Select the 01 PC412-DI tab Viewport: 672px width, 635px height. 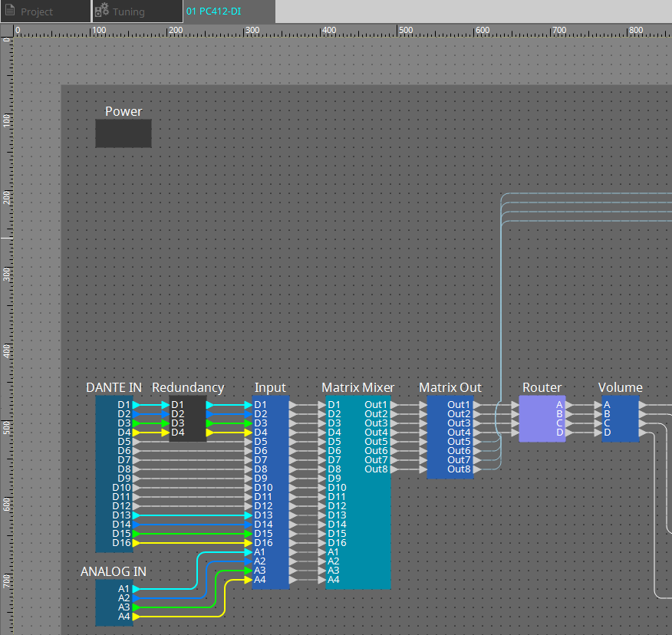pyautogui.click(x=213, y=12)
